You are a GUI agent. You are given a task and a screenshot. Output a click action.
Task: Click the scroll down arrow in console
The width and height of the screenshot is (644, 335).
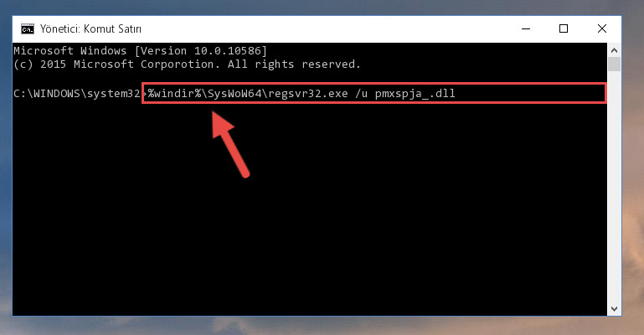tap(614, 309)
